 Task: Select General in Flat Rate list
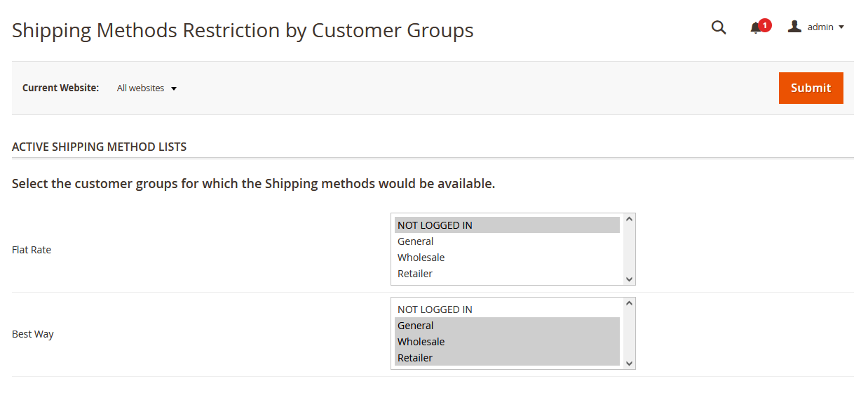pos(416,241)
